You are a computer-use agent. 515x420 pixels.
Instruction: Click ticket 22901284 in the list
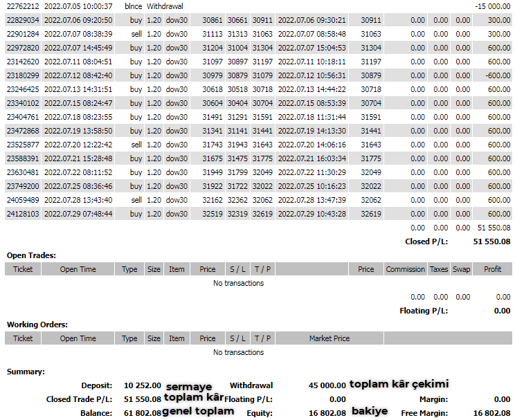click(23, 34)
